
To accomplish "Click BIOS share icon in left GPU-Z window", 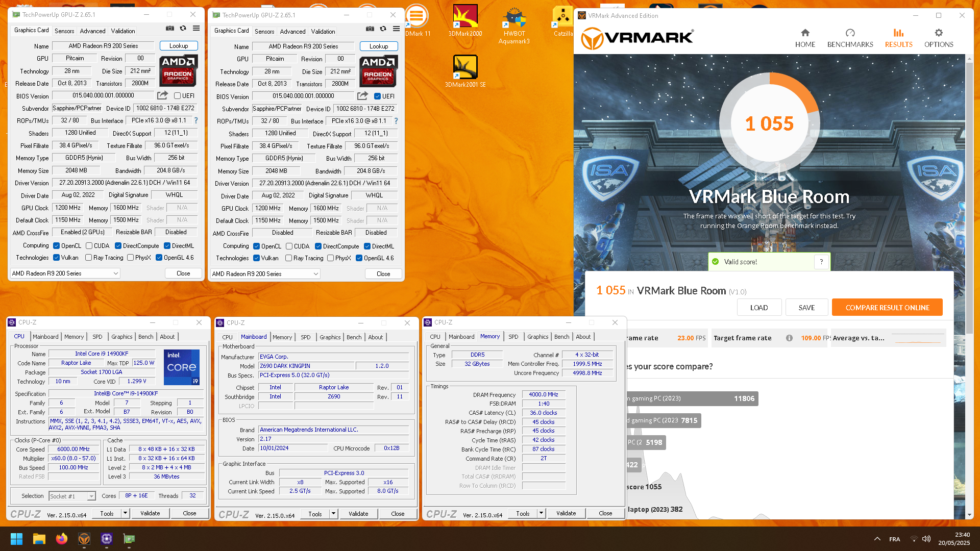I will [162, 95].
